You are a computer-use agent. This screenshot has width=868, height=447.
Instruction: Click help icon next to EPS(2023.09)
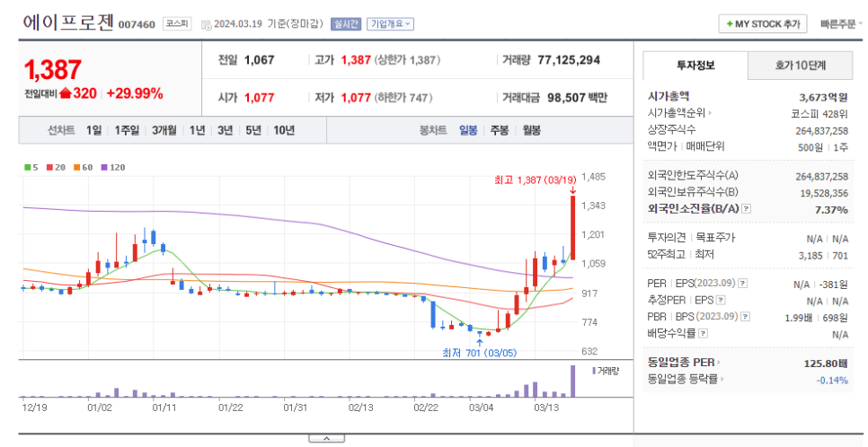(742, 284)
